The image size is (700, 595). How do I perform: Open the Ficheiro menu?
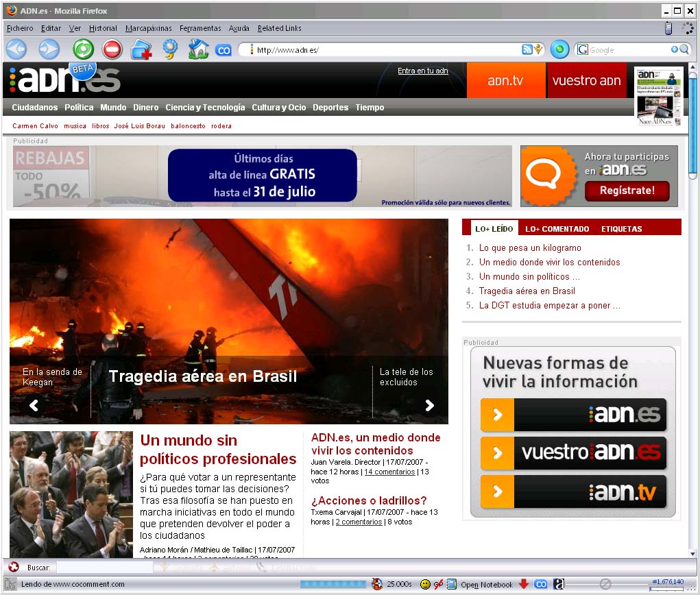[x=20, y=28]
